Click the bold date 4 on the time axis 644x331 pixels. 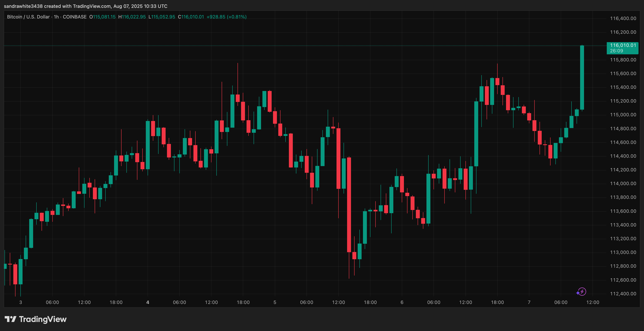(148, 302)
